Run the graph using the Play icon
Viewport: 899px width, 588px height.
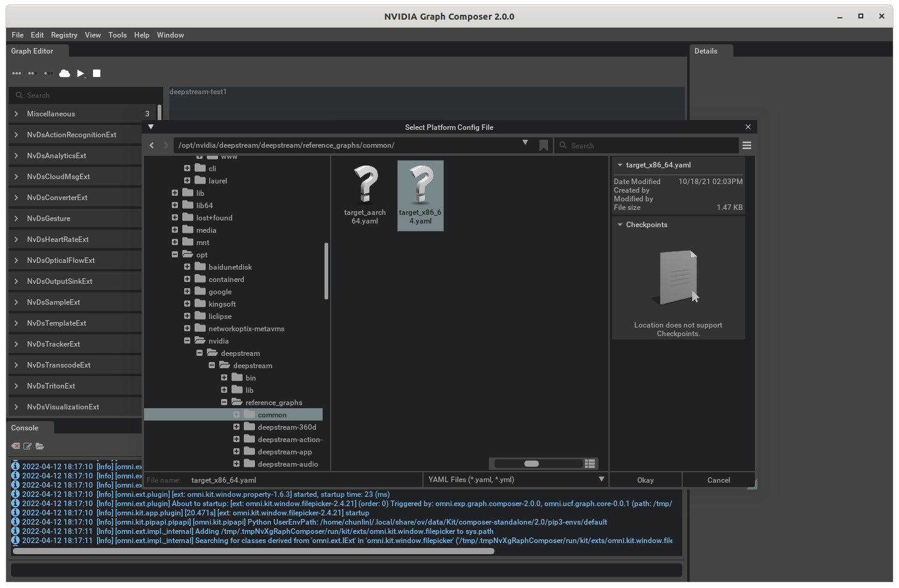point(80,73)
